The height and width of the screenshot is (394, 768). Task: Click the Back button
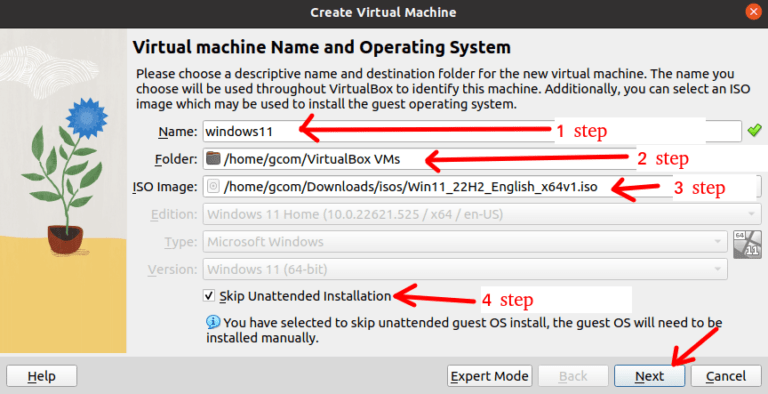pos(573,376)
